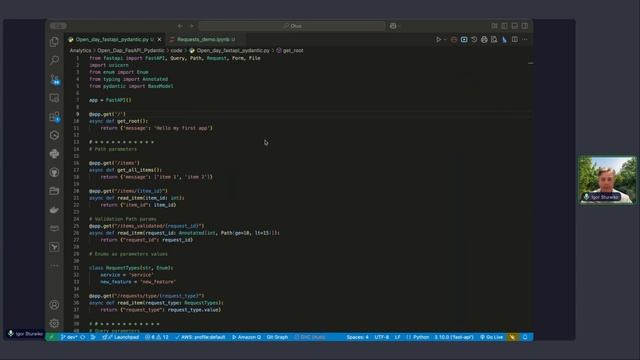Click line number 20 in gutter
The image size is (640, 360).
[x=76, y=191]
